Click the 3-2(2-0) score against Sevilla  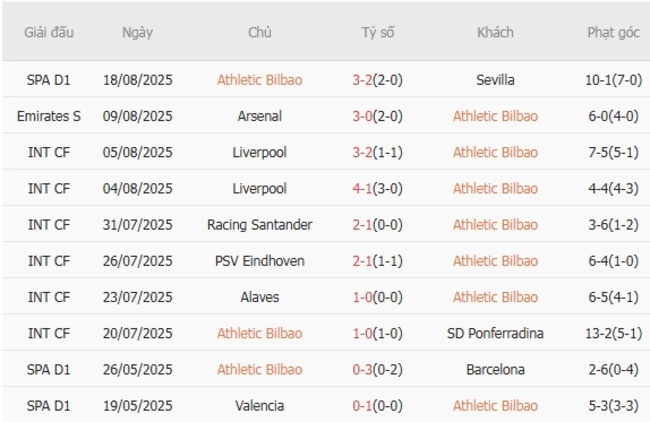[x=378, y=80]
